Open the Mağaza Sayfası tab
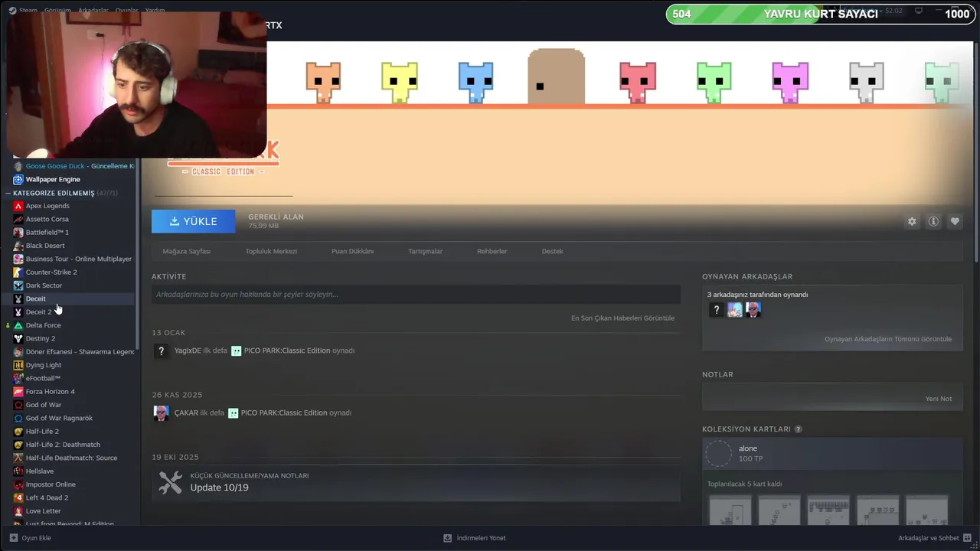This screenshot has height=551, width=980. [x=186, y=251]
